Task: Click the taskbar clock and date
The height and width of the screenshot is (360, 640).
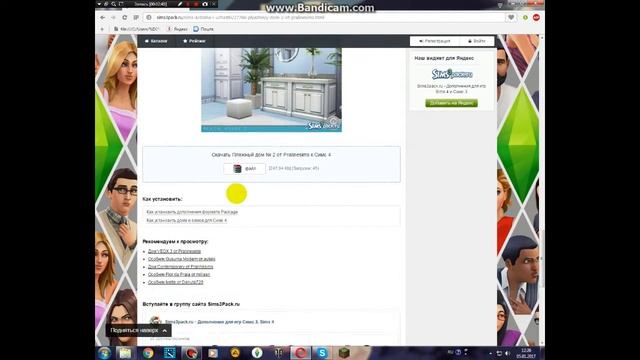Action: tap(526, 353)
